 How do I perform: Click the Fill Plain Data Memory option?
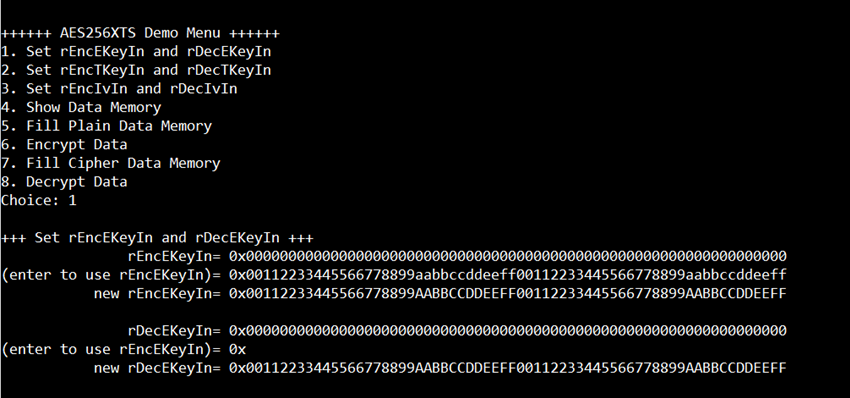(106, 126)
